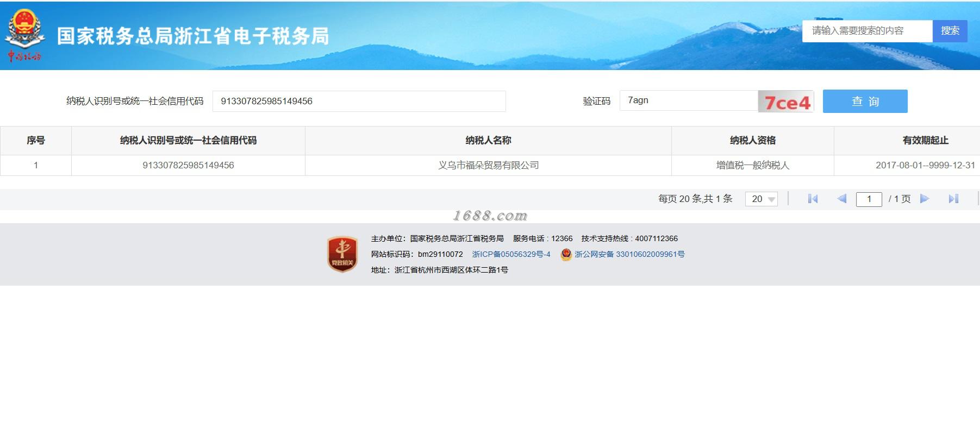Click the 纳税人名称 column header
The height and width of the screenshot is (429, 980).
click(488, 141)
